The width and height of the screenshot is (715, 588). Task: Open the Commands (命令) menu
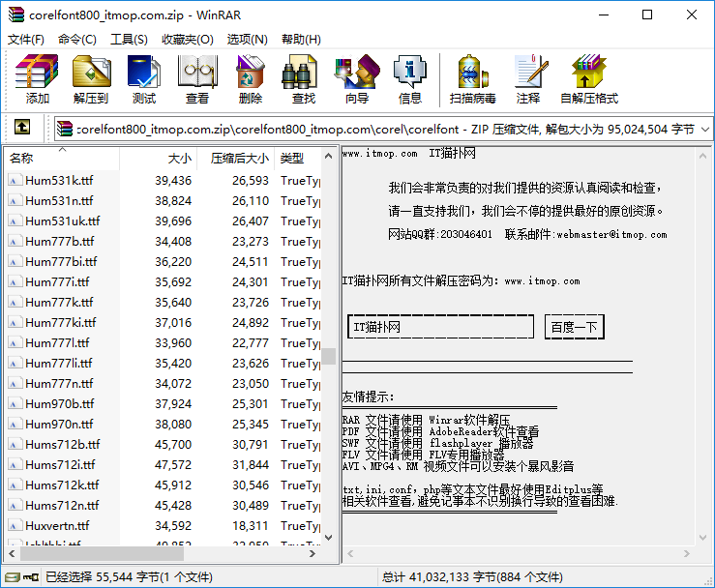pyautogui.click(x=77, y=40)
